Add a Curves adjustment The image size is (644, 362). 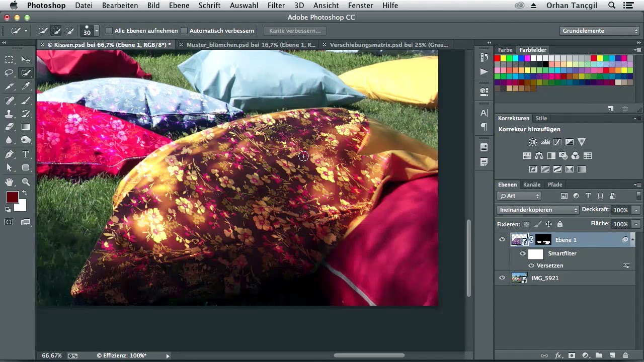(557, 142)
